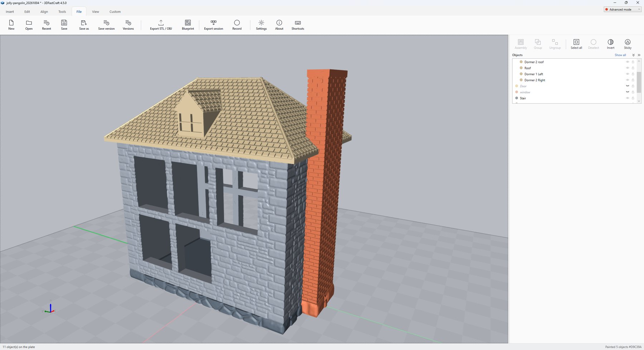Viewport: 644px width, 350px height.
Task: Go to the Align tab
Action: (44, 12)
